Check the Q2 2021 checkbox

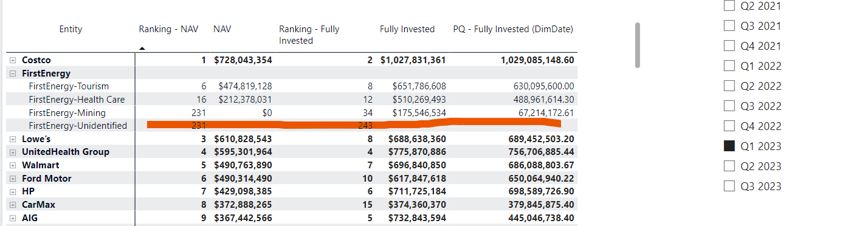tap(729, 6)
